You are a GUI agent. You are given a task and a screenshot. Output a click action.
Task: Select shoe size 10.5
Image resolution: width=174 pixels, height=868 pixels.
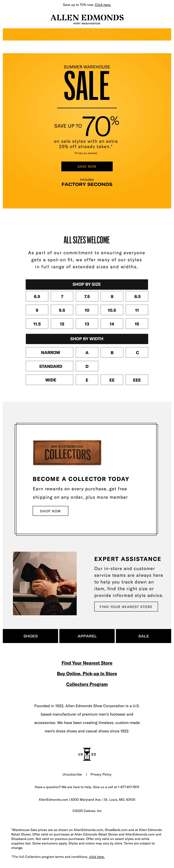(112, 310)
